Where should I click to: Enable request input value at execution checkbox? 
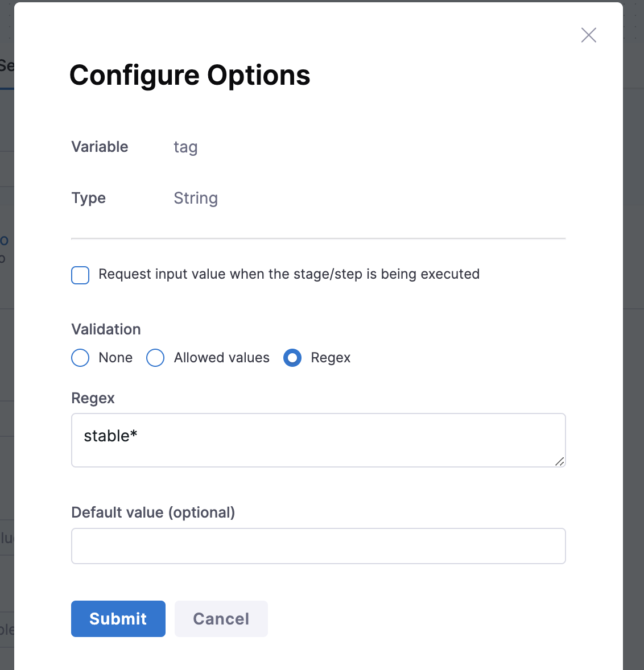(80, 275)
